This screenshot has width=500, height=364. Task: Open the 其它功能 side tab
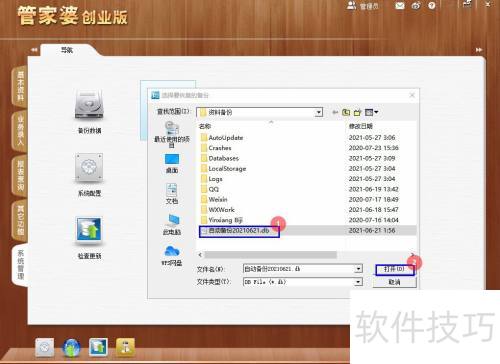pos(20,220)
